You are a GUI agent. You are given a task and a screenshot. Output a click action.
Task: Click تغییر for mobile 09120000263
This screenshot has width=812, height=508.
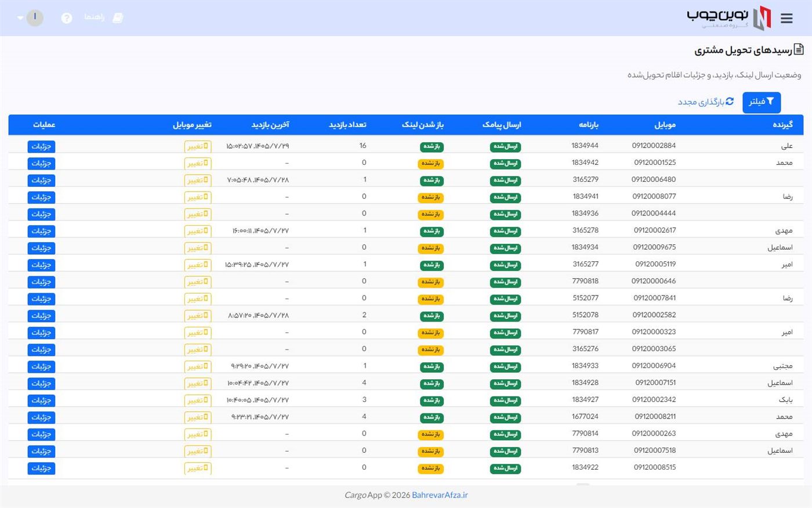click(198, 434)
